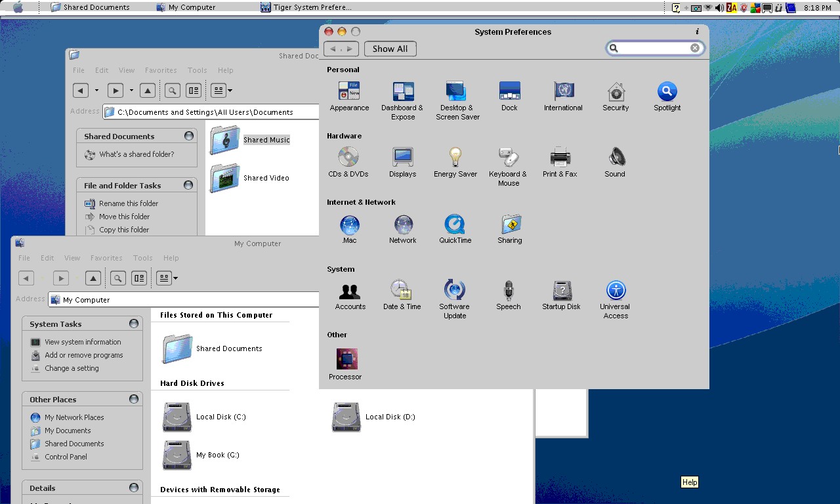Open Date & Time preferences

[402, 295]
